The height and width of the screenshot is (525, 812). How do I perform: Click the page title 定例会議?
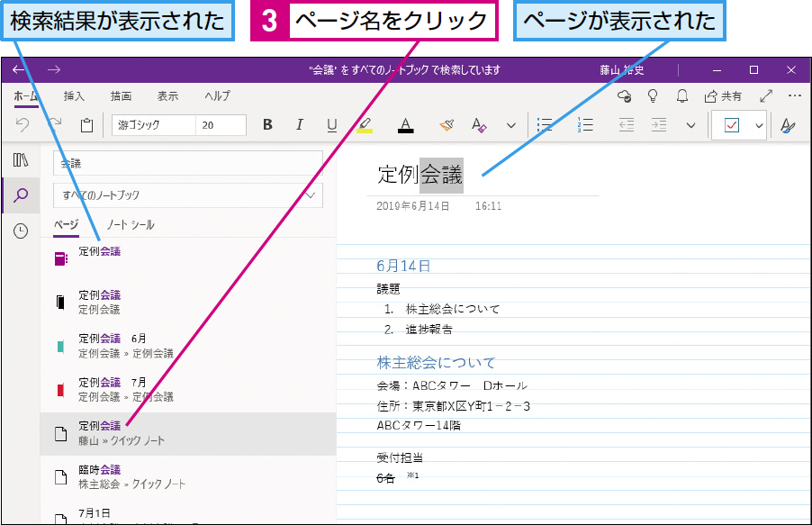pyautogui.click(x=420, y=175)
